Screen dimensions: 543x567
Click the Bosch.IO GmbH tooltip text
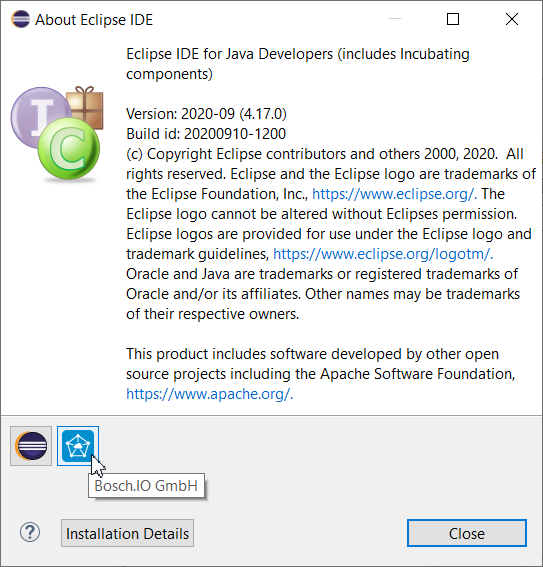pyautogui.click(x=146, y=486)
